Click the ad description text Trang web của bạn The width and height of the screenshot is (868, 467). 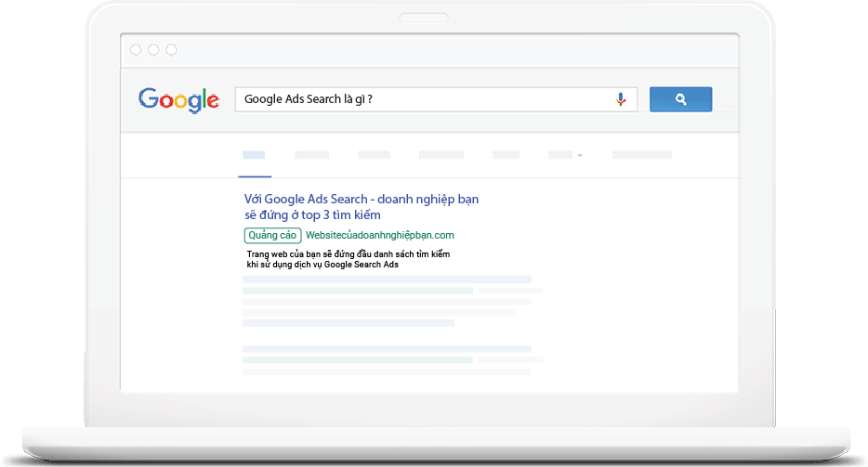coord(349,259)
